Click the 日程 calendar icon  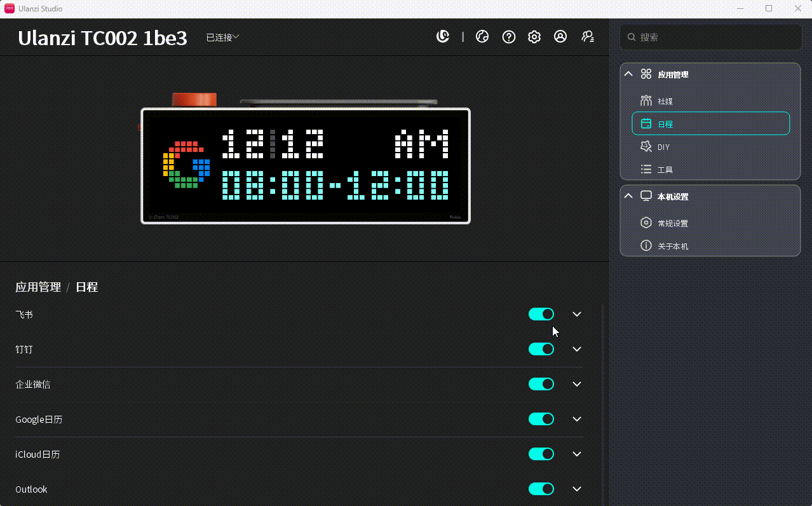[x=646, y=124]
